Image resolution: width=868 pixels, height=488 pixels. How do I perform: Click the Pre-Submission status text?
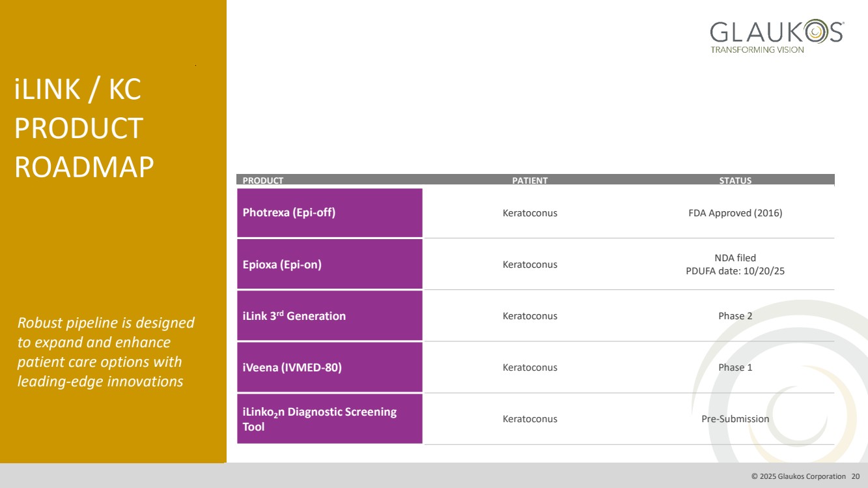click(x=735, y=419)
